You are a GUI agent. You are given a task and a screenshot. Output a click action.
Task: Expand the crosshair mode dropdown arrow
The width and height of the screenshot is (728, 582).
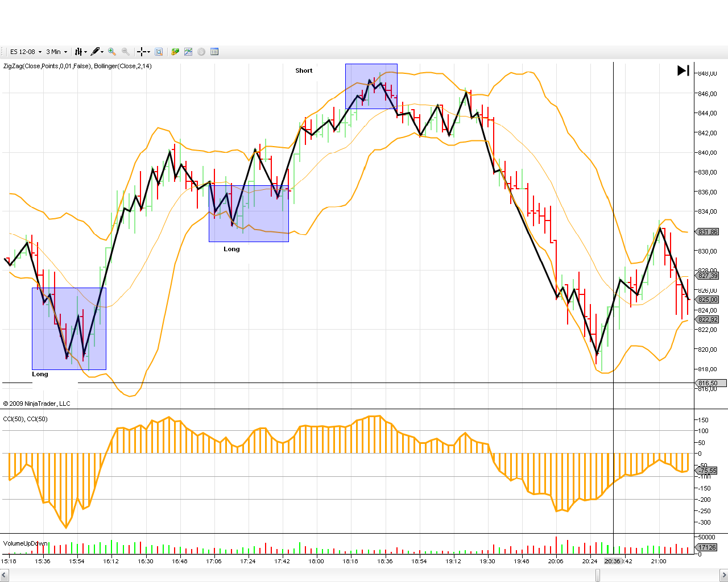[x=148, y=52]
